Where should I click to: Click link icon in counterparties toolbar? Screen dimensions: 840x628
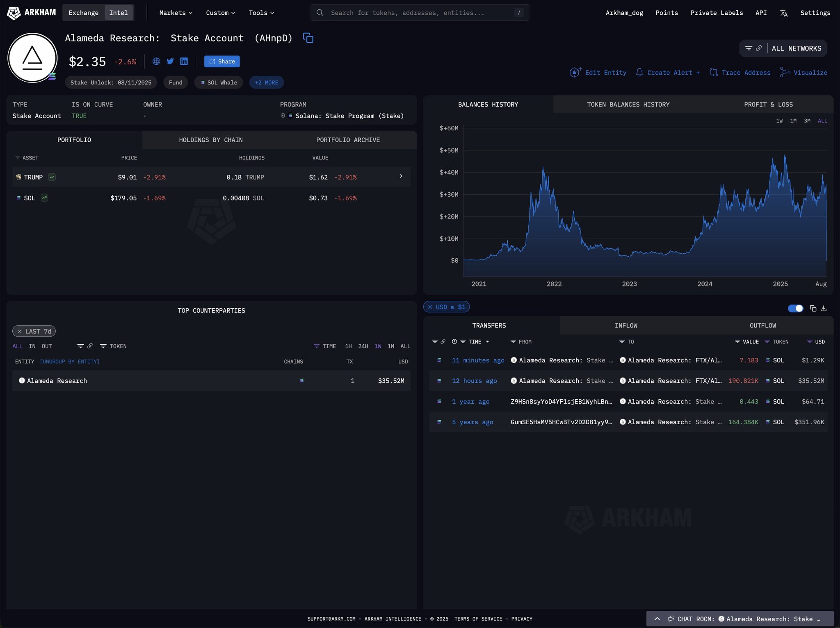tap(90, 346)
